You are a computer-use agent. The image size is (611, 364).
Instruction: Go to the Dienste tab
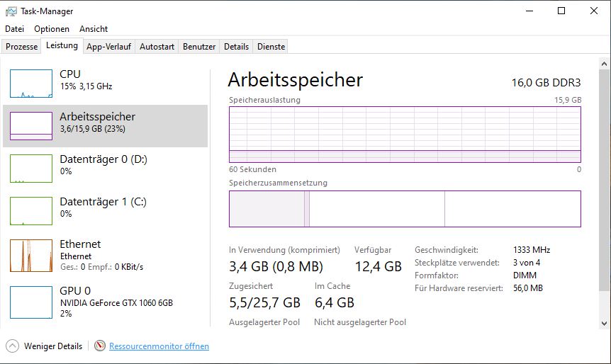tap(271, 47)
